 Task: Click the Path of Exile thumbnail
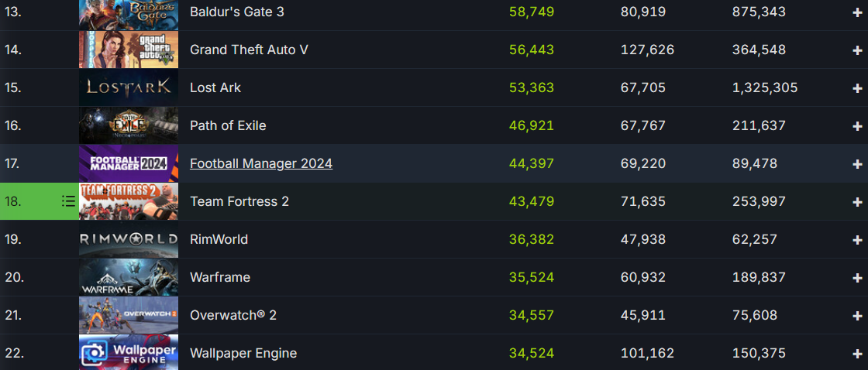129,125
